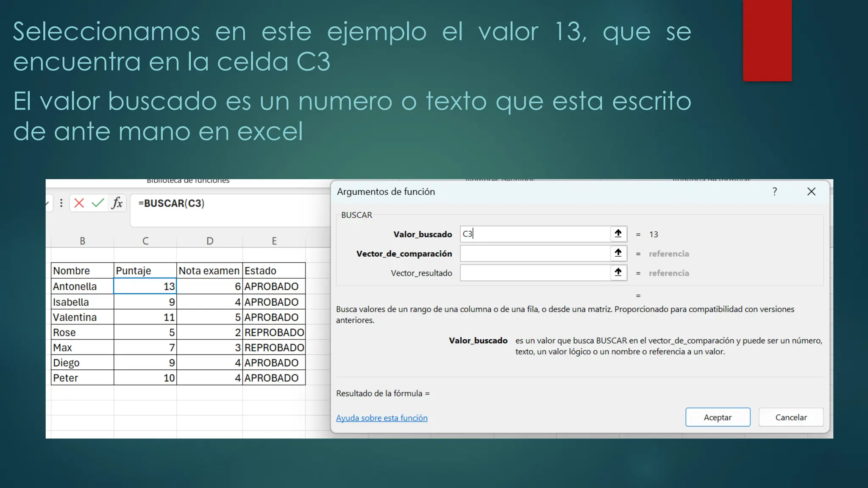
Task: Open the Ayuda sobre esta función link
Action: coord(381,418)
